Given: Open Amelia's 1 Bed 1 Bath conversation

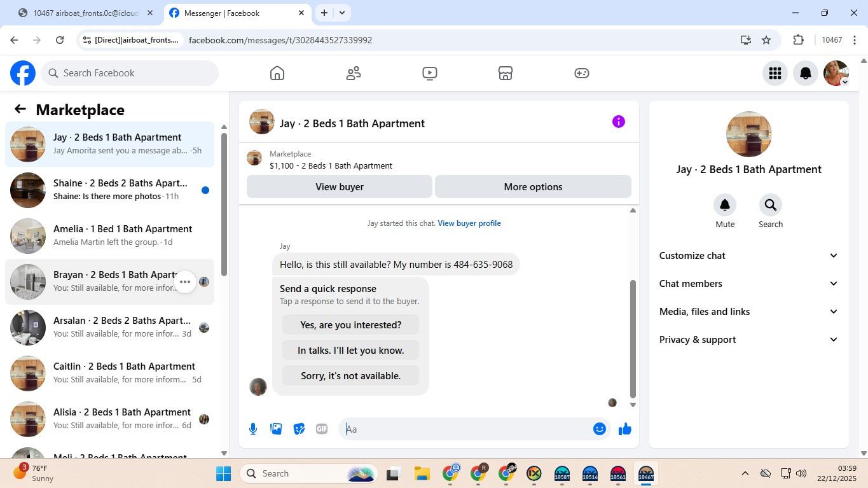Looking at the screenshot, I should click(x=109, y=236).
